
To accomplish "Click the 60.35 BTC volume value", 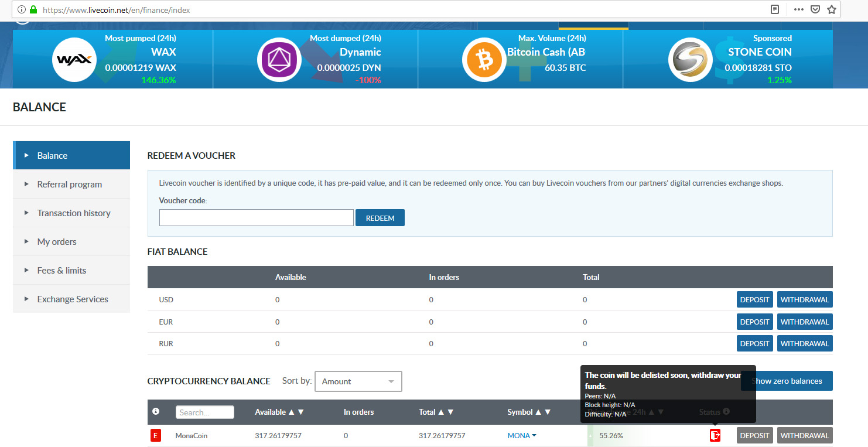I will 565,67.
